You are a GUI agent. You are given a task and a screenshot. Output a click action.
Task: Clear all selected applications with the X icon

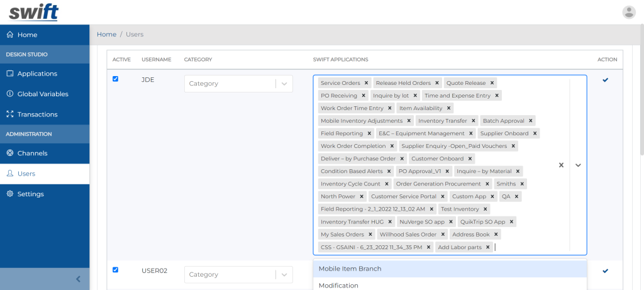tap(561, 165)
